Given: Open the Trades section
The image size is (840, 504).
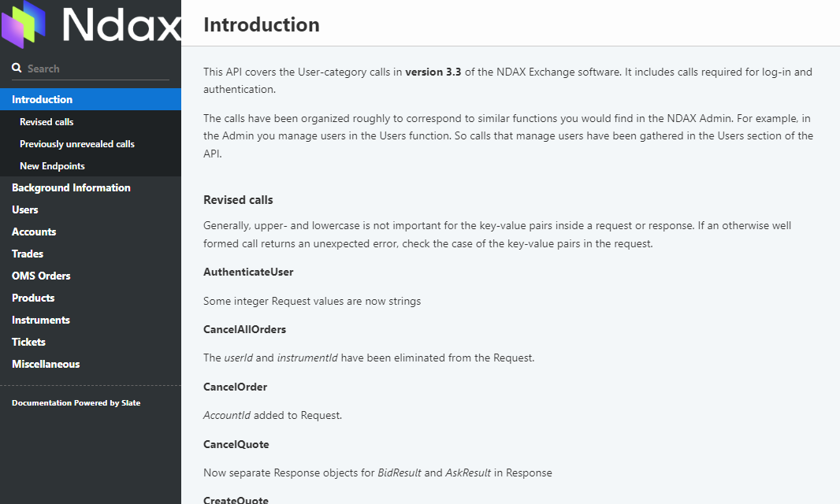Looking at the screenshot, I should [x=28, y=254].
